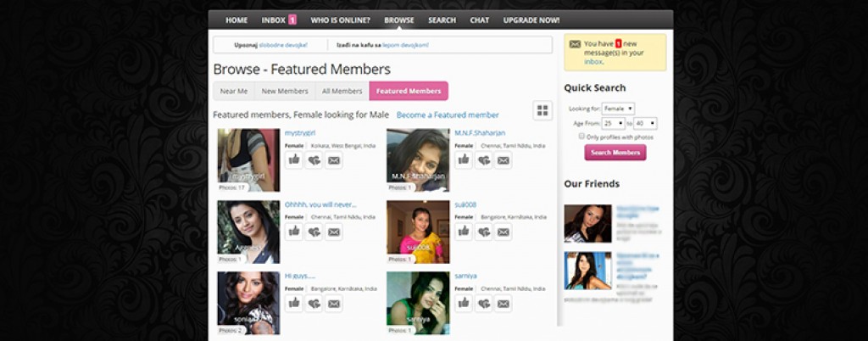The height and width of the screenshot is (341, 868).
Task: Open the 'Age From' 25 dropdown
Action: pos(613,124)
